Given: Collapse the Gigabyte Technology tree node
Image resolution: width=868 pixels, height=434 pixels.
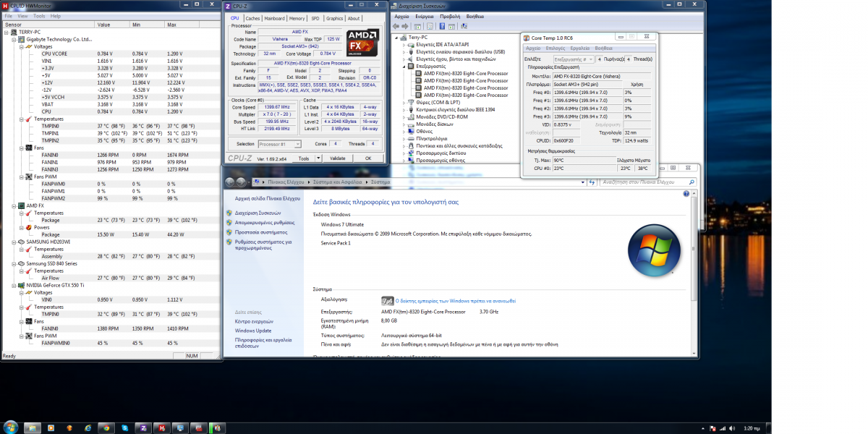Looking at the screenshot, I should point(14,39).
